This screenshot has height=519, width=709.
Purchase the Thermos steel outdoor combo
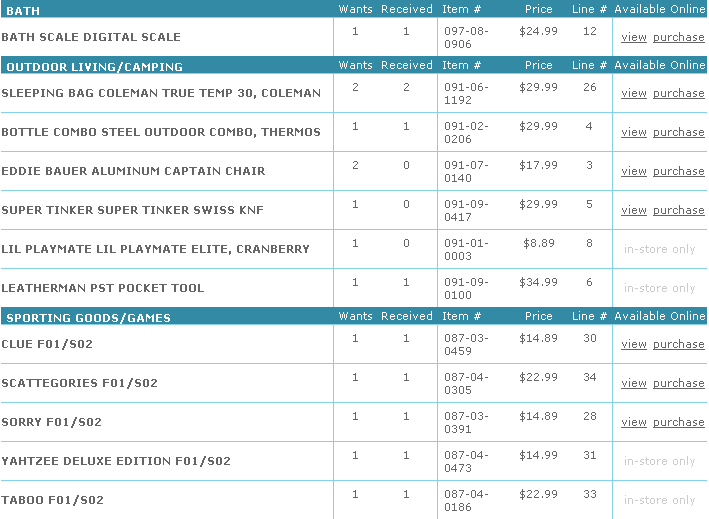click(x=678, y=132)
